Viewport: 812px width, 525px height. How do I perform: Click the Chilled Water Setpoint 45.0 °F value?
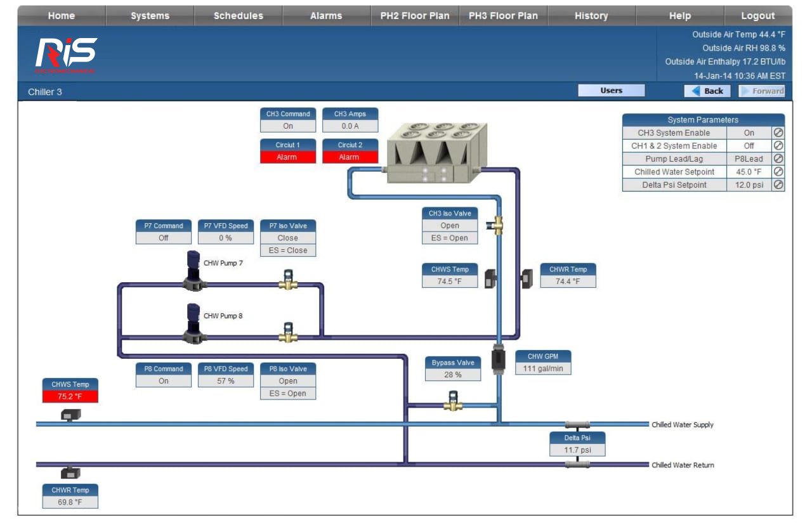pyautogui.click(x=749, y=172)
